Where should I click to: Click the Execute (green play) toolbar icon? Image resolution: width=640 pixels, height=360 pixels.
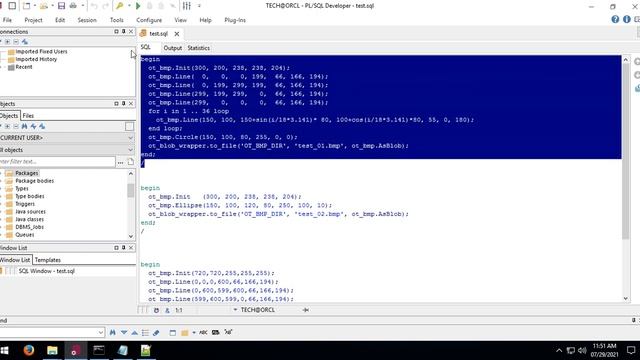pos(138,6)
